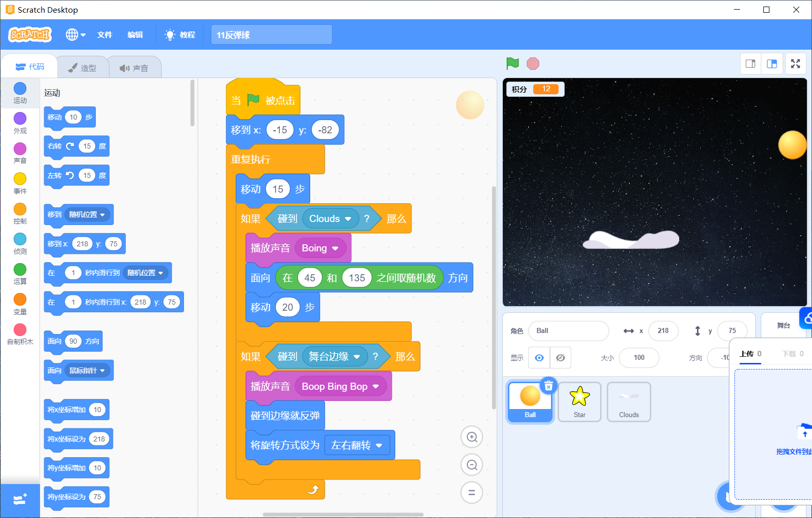Switch to 声音 sounds tab

(x=134, y=67)
